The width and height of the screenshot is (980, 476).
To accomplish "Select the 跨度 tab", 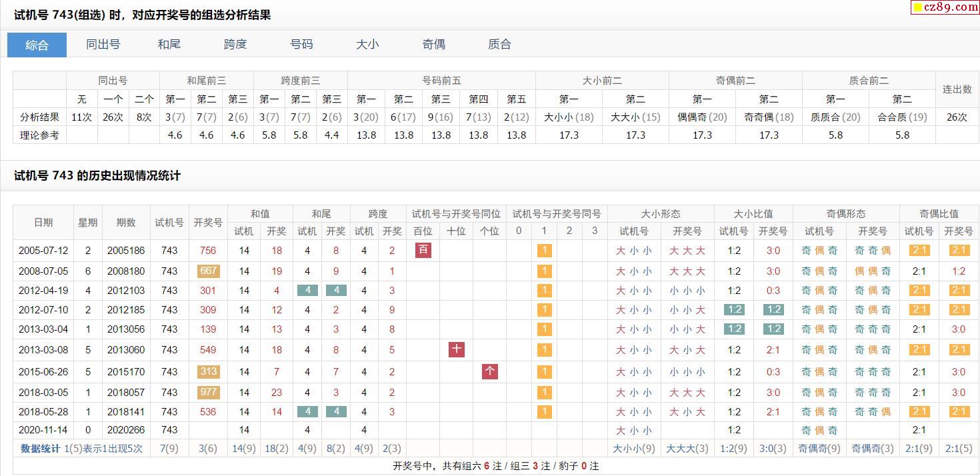I will 235,45.
